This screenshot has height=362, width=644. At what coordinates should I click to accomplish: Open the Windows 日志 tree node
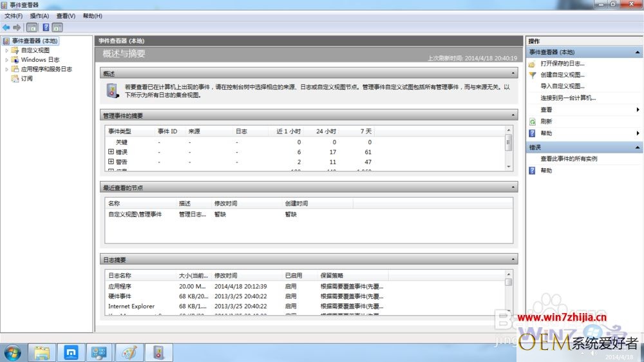click(x=40, y=59)
